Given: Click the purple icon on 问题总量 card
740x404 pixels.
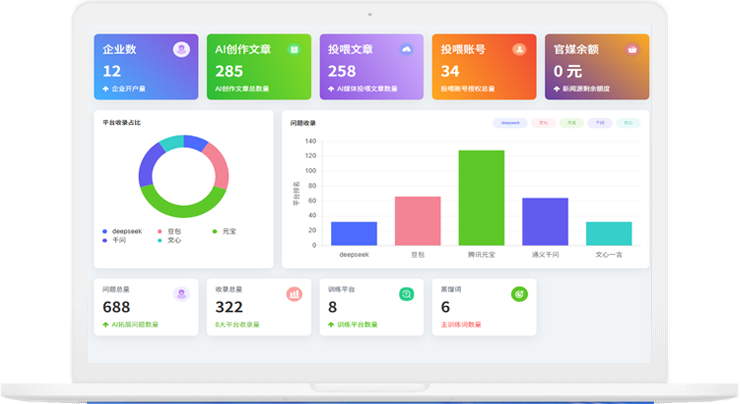Looking at the screenshot, I should pyautogui.click(x=181, y=294).
